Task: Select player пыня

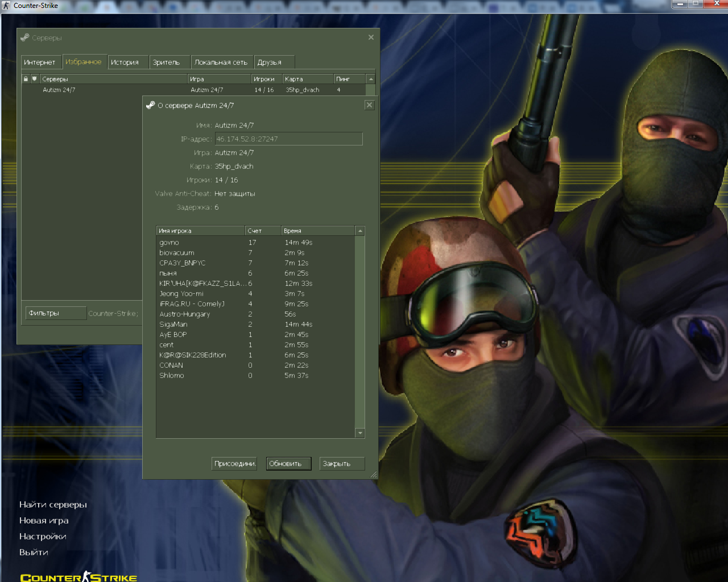Action: click(255, 273)
